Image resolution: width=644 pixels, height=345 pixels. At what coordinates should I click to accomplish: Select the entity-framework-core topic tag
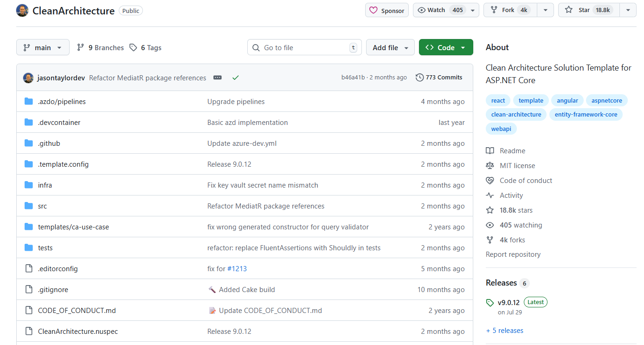tap(586, 114)
